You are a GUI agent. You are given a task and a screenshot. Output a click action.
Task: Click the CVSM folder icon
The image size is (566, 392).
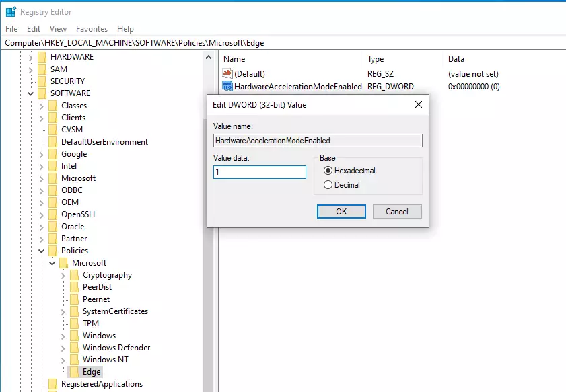[x=52, y=130]
